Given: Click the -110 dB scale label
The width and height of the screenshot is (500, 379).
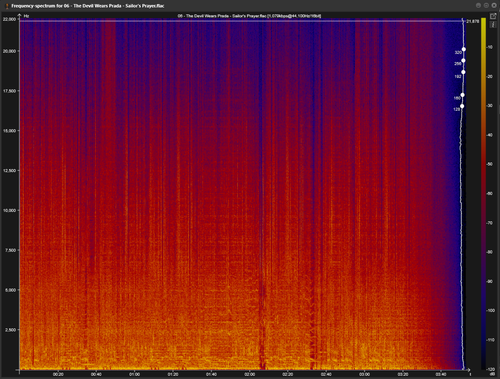Looking at the screenshot, I should 490,340.
